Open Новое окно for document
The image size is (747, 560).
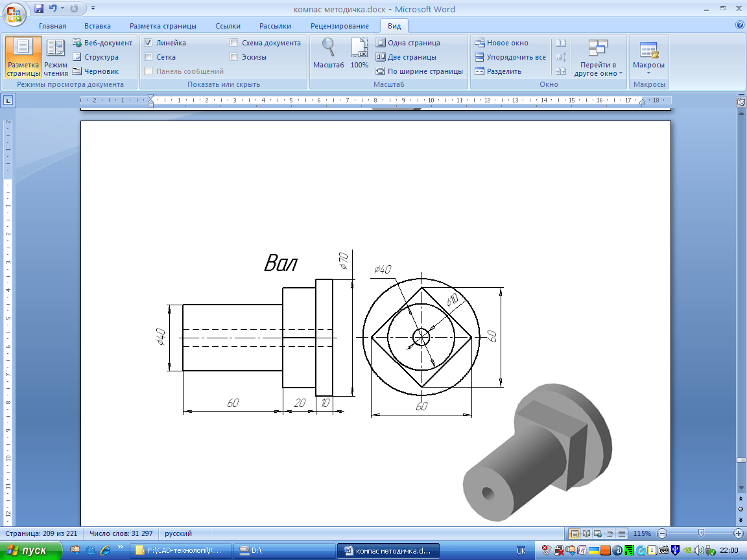coord(502,43)
